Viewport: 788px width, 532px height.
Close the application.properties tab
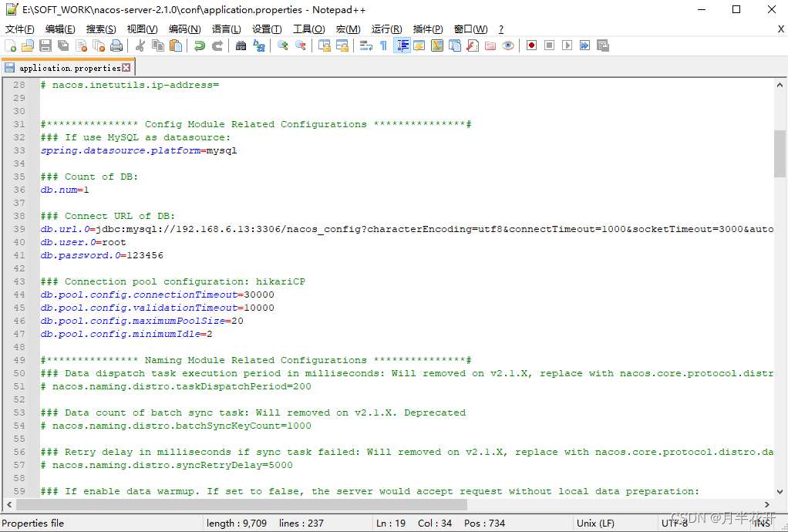pyautogui.click(x=126, y=67)
